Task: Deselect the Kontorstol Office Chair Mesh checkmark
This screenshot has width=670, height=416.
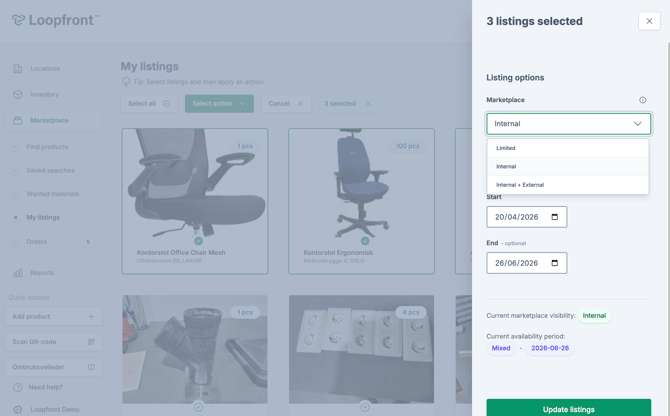Action: coord(198,241)
